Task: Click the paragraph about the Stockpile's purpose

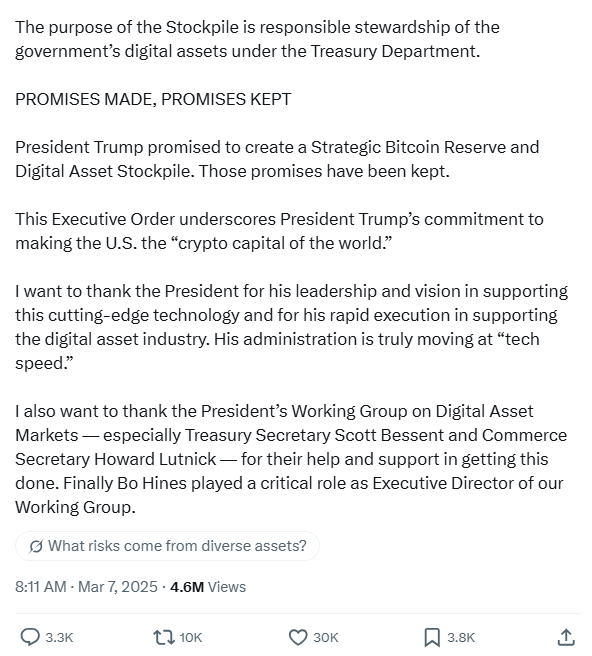Action: tap(257, 39)
